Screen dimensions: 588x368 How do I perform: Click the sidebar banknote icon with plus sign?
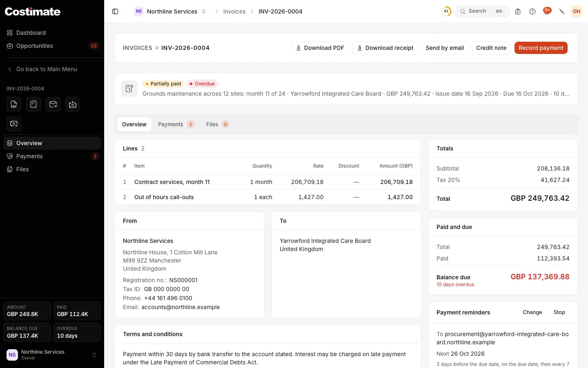(x=14, y=123)
